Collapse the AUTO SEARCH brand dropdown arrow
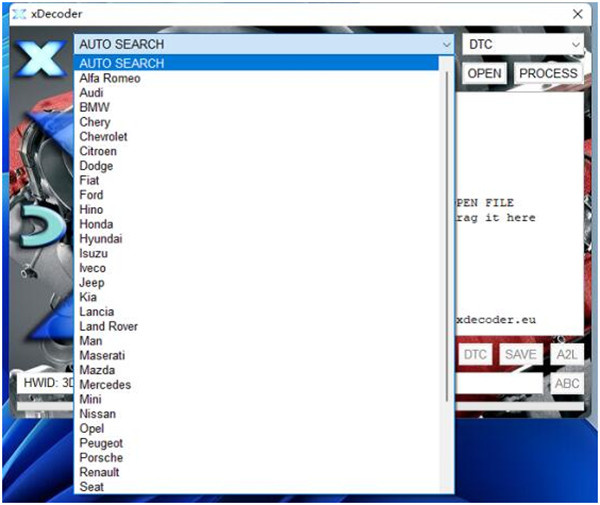 click(x=445, y=45)
